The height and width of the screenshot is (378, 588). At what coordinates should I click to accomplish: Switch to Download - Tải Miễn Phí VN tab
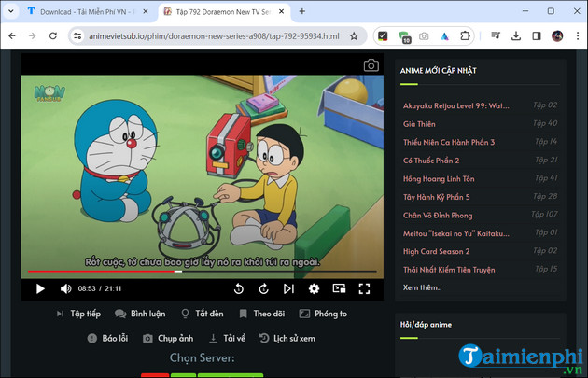tap(88, 12)
